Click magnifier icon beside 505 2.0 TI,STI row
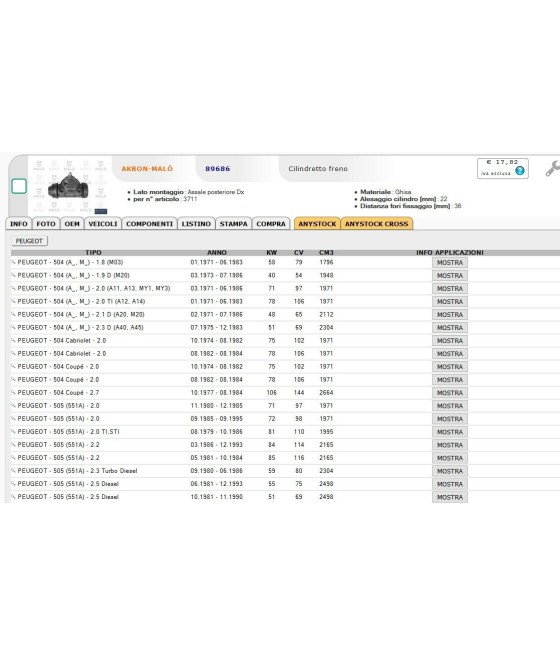The image size is (560, 655). (x=13, y=432)
